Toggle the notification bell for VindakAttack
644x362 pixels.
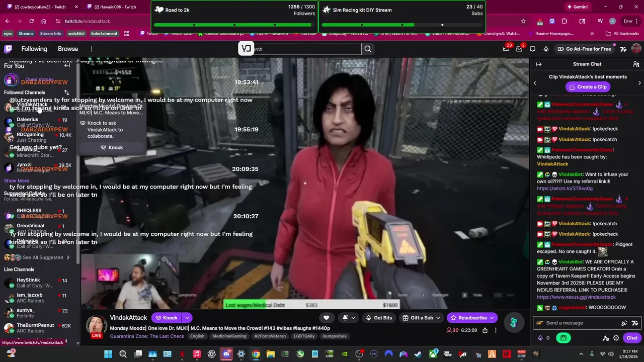coord(345,318)
